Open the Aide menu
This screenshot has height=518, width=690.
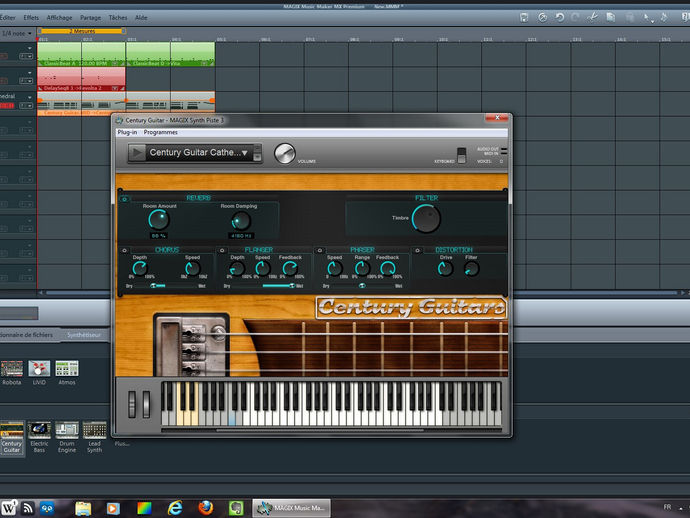pos(141,18)
